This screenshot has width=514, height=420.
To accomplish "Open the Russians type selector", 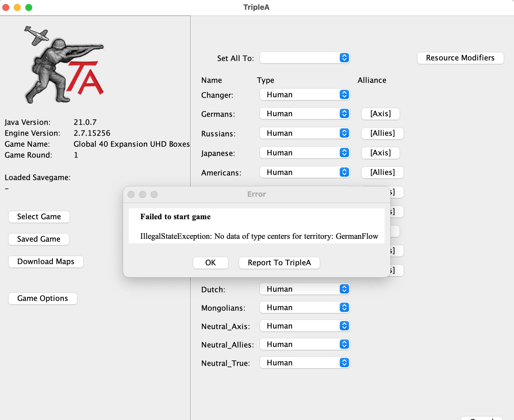I will (x=304, y=133).
